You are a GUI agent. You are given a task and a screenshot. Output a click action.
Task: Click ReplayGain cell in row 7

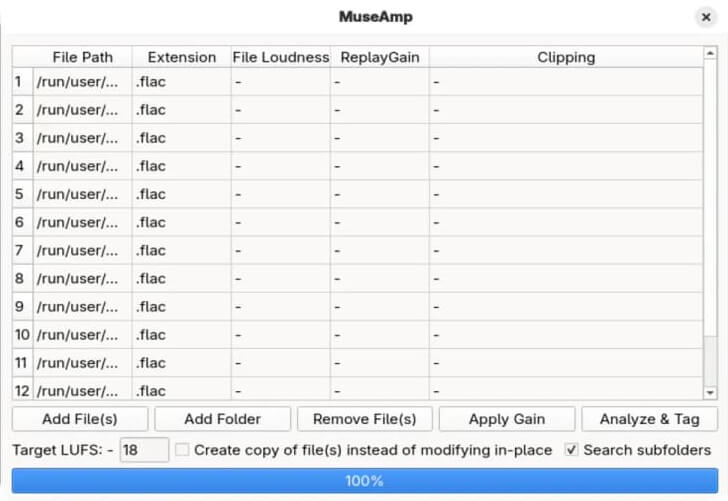[x=380, y=250]
